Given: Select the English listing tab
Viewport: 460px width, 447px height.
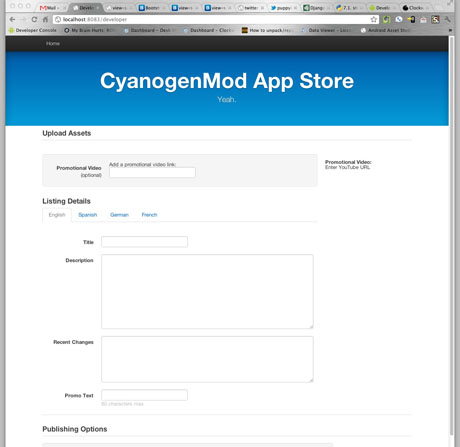Looking at the screenshot, I should click(57, 215).
